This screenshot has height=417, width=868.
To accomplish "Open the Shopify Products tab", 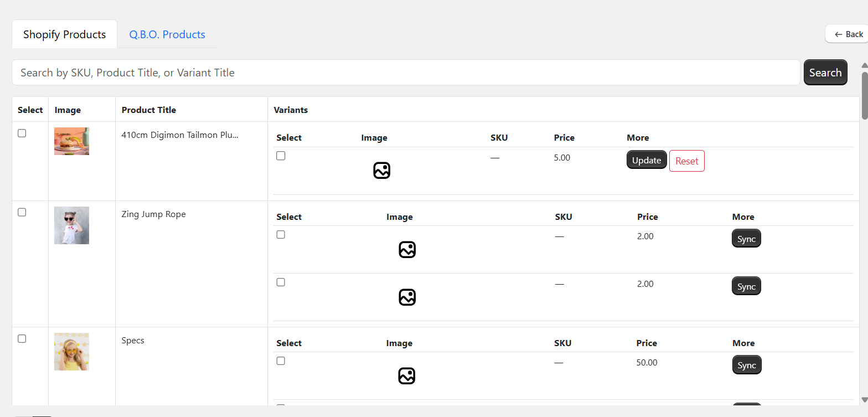I will coord(64,34).
